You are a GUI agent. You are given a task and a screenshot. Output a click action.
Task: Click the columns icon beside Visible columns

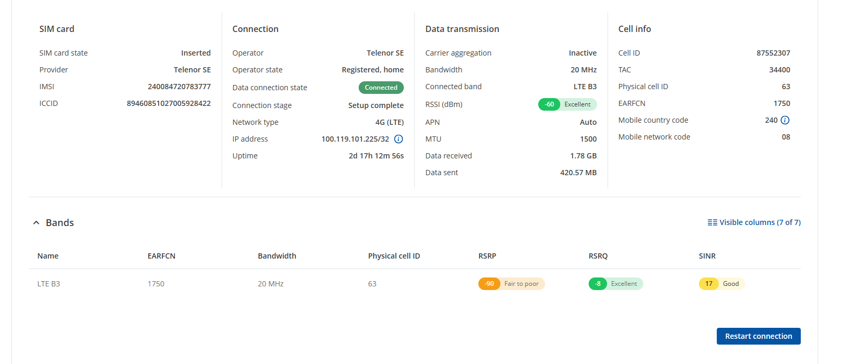[x=712, y=222]
